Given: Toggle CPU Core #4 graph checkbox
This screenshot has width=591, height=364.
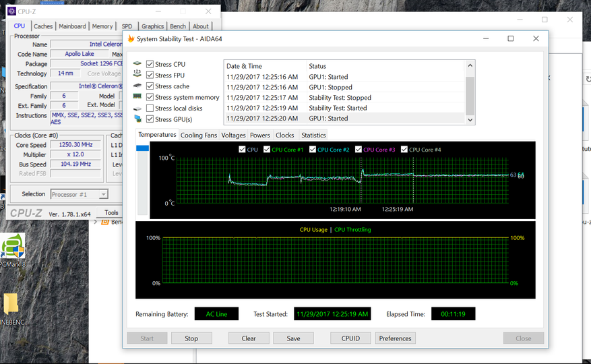Looking at the screenshot, I should (404, 150).
